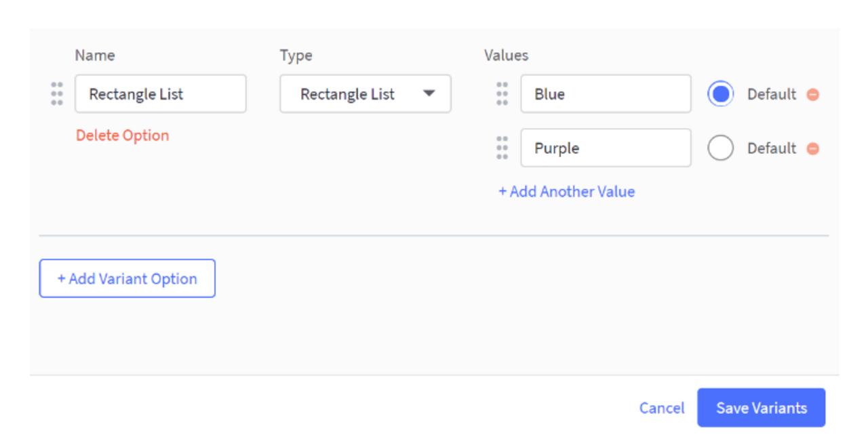Click the Delete Option link
Viewport: 868px width, 441px height.
point(122,135)
